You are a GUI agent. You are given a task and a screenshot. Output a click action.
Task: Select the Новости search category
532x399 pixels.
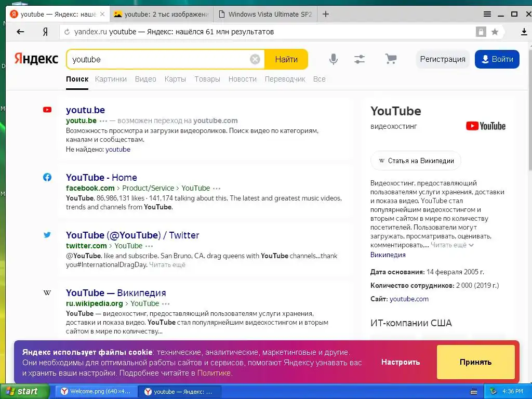coord(242,79)
